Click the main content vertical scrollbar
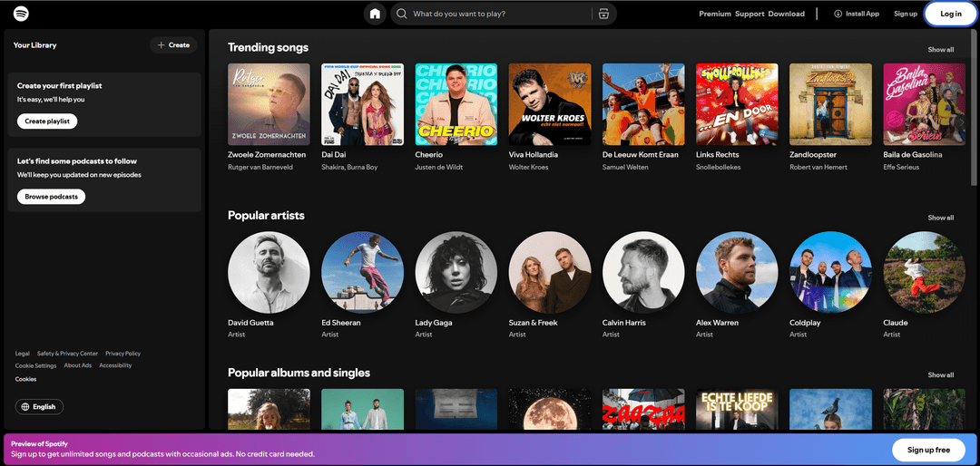 tap(974, 108)
